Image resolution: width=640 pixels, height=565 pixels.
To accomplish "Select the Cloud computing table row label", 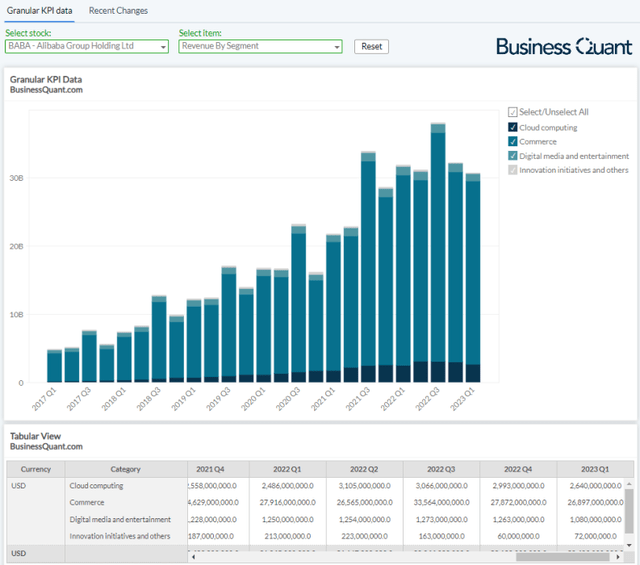I will [96, 486].
